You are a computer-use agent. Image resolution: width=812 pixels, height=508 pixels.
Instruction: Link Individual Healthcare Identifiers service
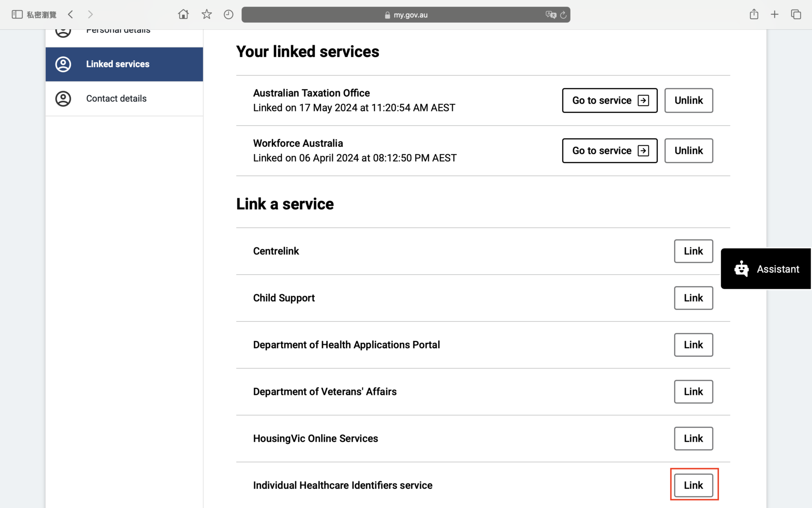(693, 485)
